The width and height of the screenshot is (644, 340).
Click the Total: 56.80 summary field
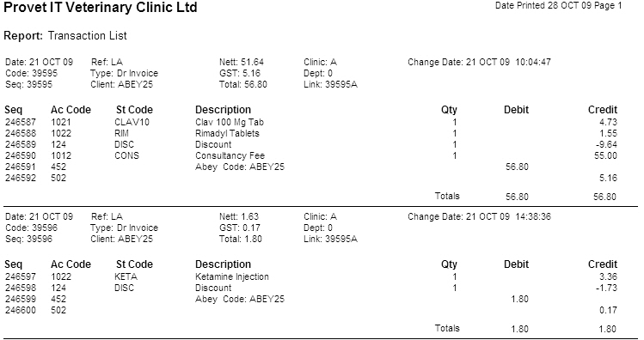(x=243, y=84)
